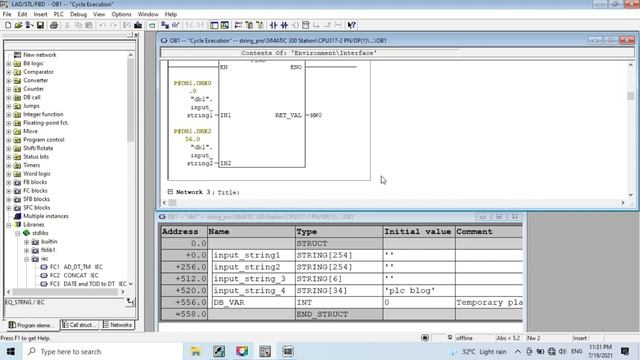Click the Monitor (glasses) toolbar icon
Viewport: 640px width, 360px height.
click(176, 25)
